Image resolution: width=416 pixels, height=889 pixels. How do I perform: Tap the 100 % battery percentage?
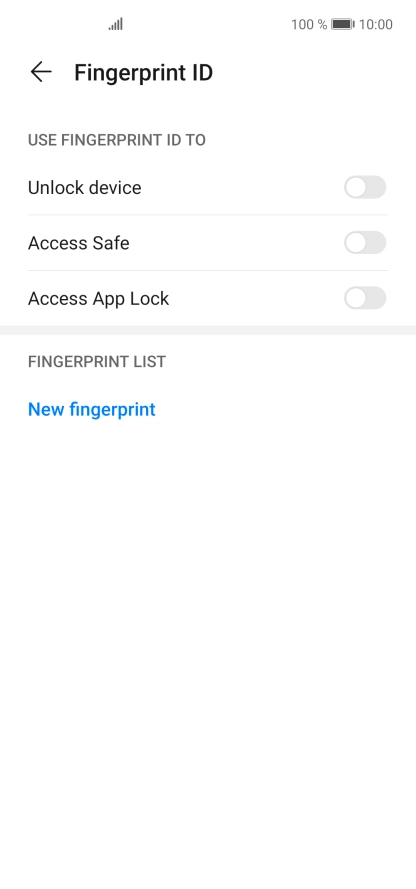click(309, 24)
